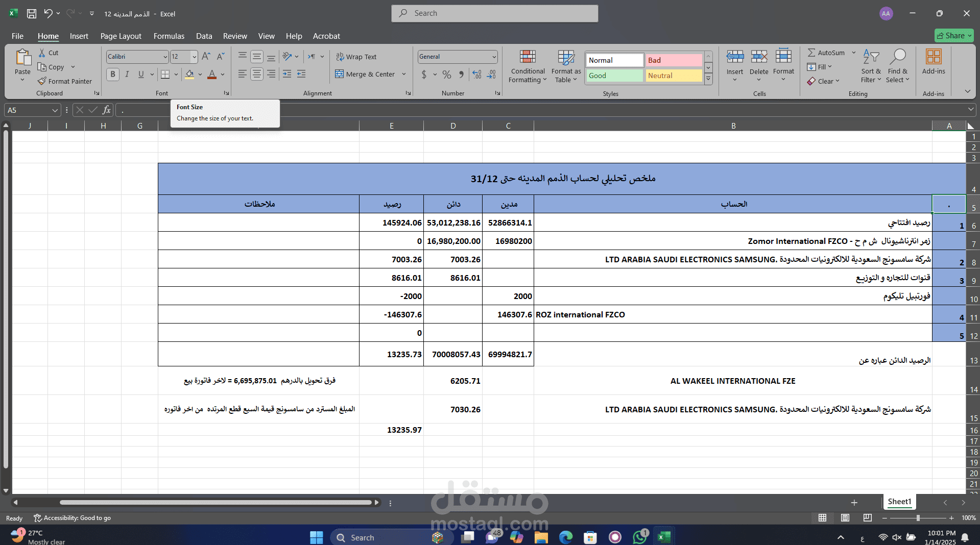Click the Increase Font Size icon

[x=206, y=56]
